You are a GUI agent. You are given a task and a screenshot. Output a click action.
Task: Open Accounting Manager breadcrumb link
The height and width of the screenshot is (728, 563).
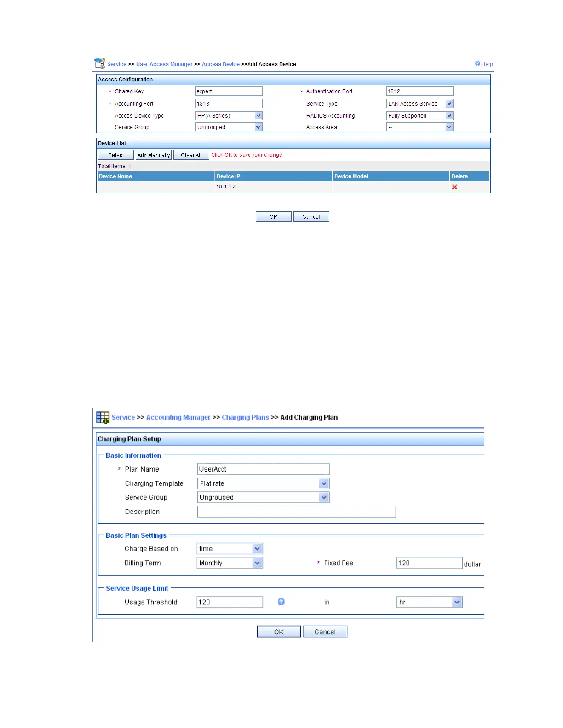pos(178,417)
